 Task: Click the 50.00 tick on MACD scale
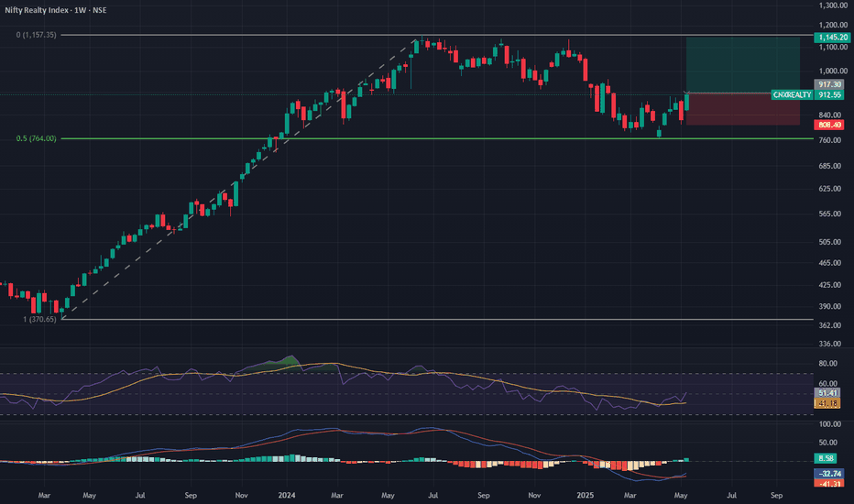(x=827, y=443)
